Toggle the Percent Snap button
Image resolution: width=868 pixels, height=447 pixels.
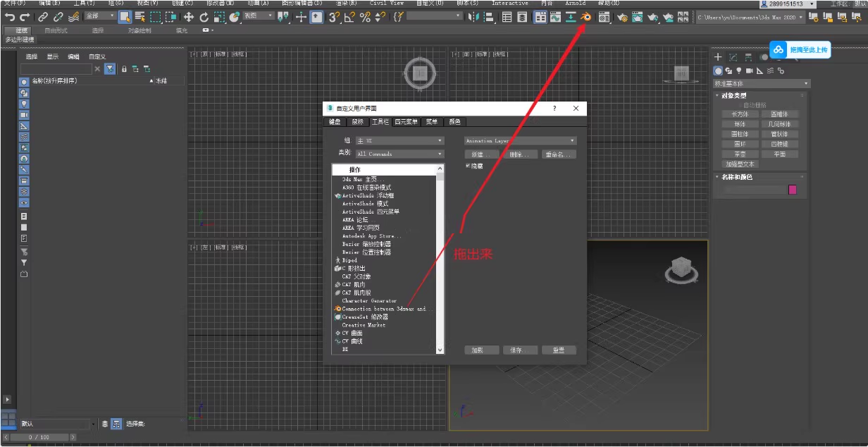[365, 17]
